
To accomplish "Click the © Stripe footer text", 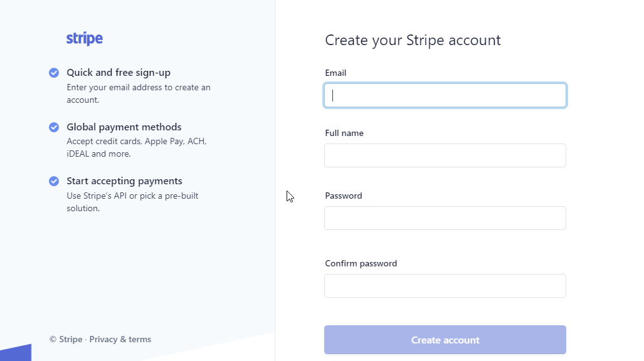I will pos(65,339).
